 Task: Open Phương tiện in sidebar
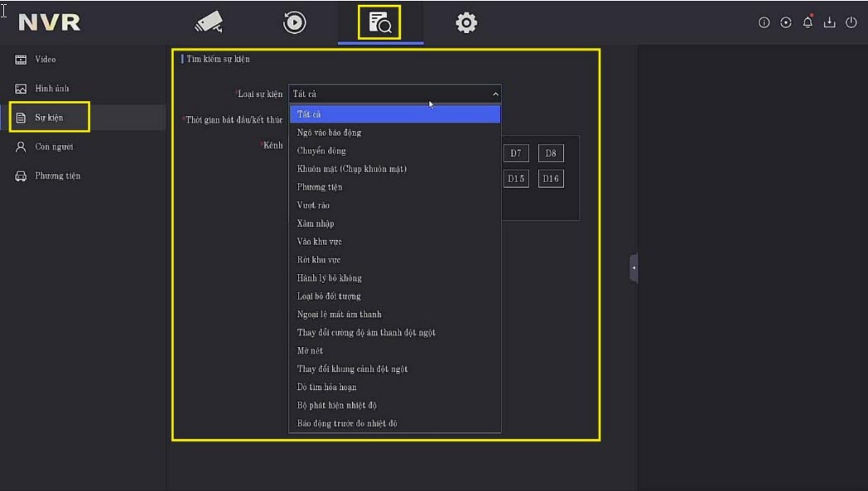[57, 176]
